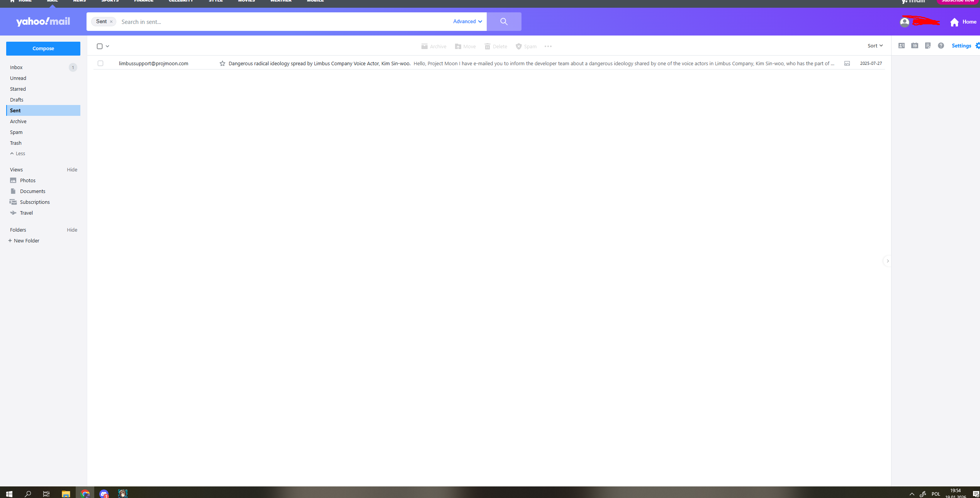The width and height of the screenshot is (980, 498).
Task: Open the Notepad icon
Action: [x=928, y=46]
